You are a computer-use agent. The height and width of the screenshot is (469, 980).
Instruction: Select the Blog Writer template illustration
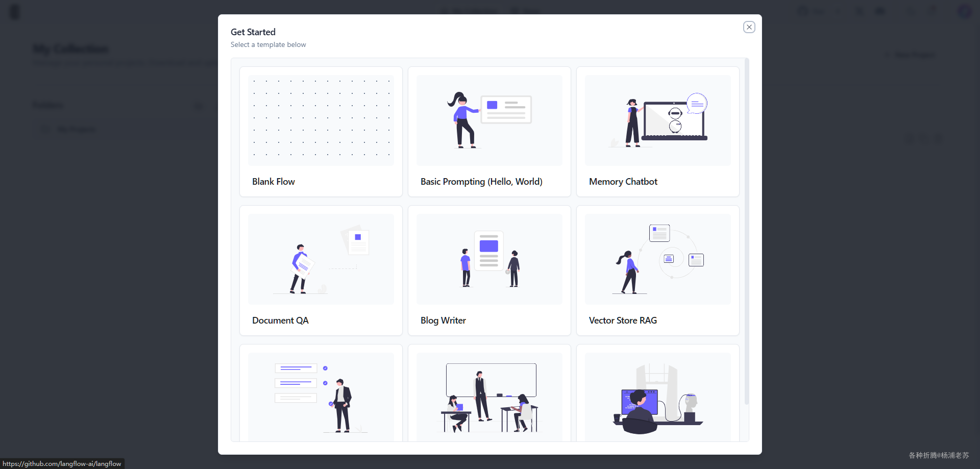[489, 259]
